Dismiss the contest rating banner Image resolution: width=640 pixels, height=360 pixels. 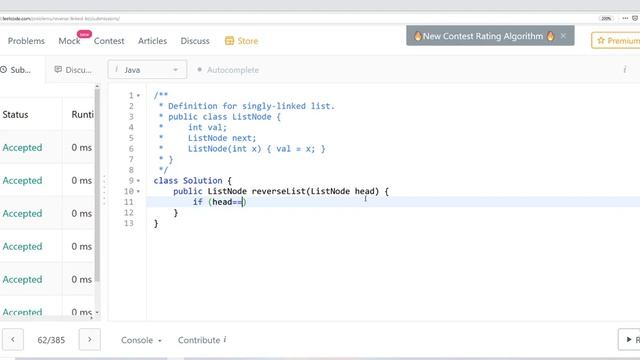click(563, 36)
